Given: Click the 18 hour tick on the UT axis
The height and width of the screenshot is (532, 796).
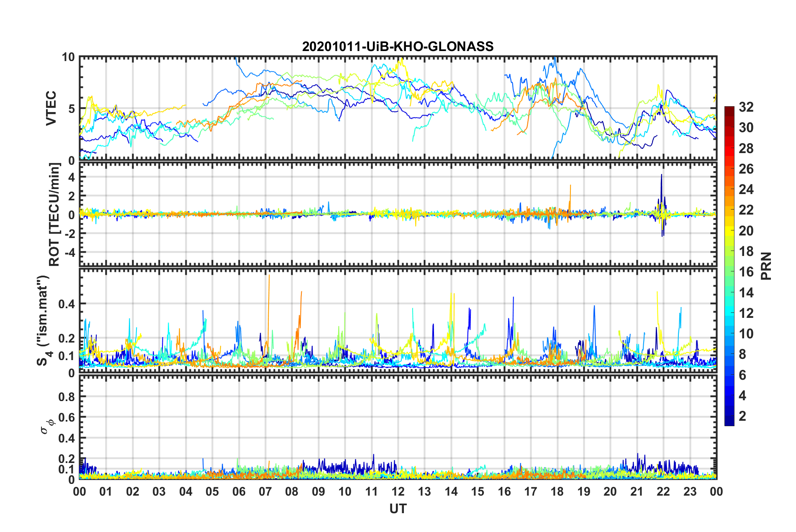Looking at the screenshot, I should pos(557,491).
